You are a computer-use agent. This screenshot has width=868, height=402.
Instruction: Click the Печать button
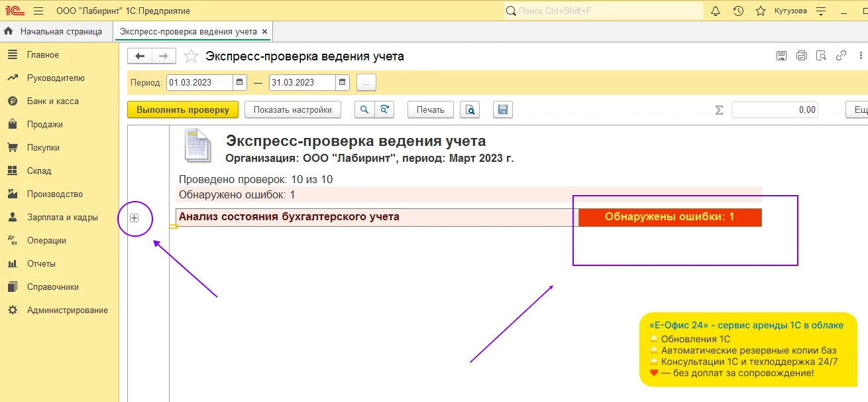(430, 110)
